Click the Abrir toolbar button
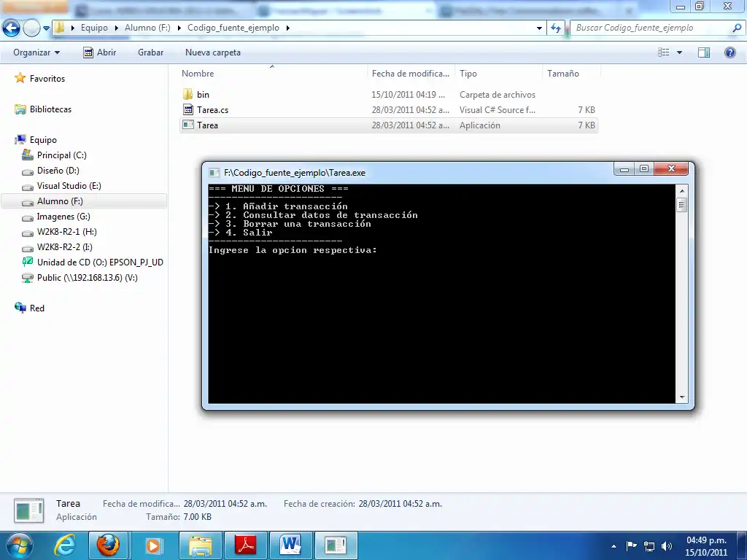This screenshot has height=560, width=747. pos(99,52)
